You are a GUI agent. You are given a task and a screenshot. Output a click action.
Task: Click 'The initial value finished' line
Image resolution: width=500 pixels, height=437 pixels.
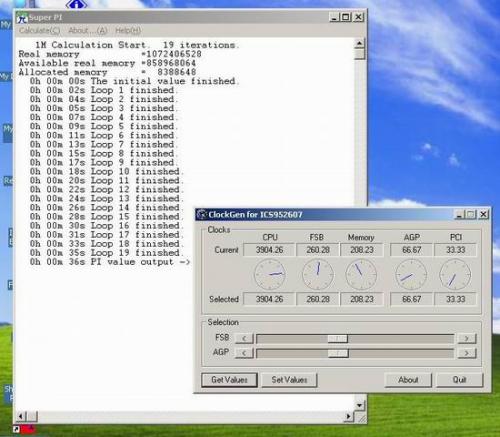point(134,81)
